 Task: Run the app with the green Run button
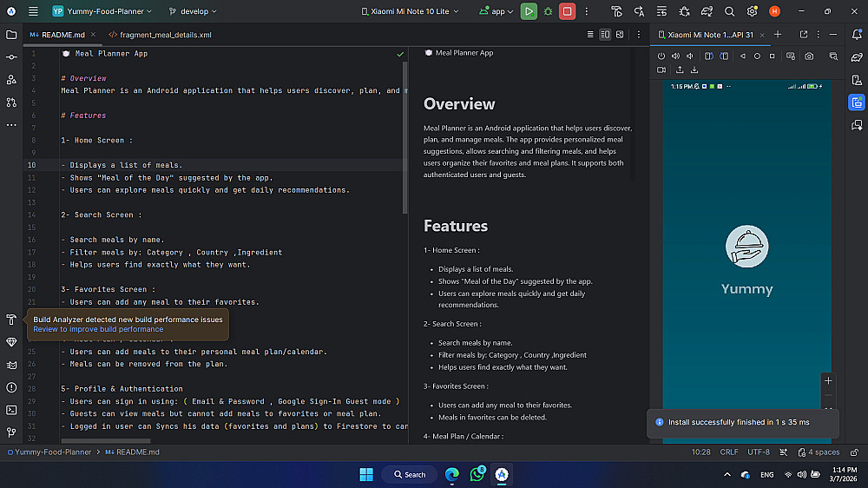[x=529, y=11]
